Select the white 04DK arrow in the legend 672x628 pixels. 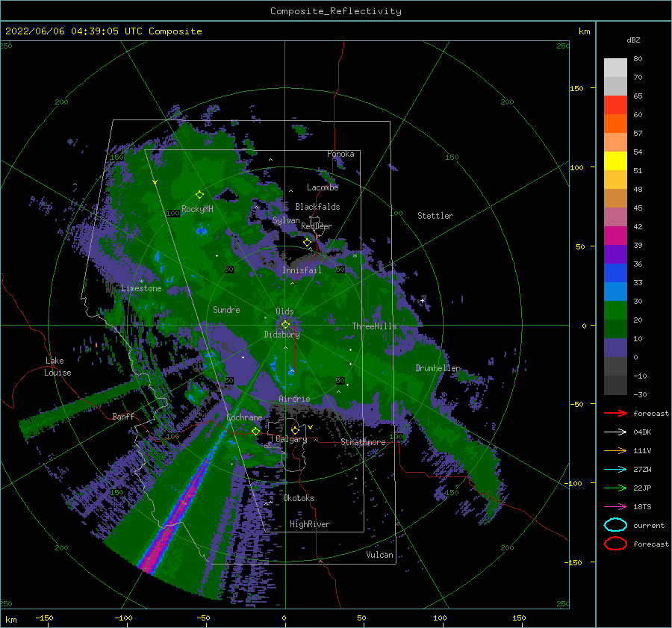(x=615, y=432)
